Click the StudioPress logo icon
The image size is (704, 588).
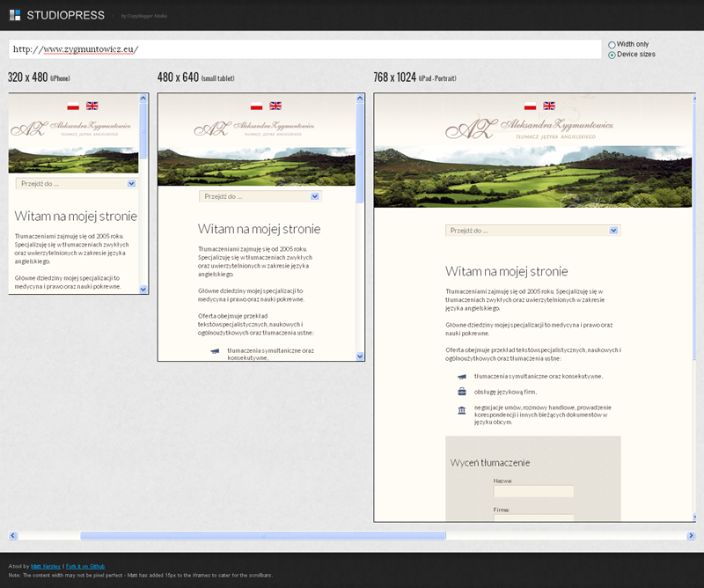coord(15,15)
